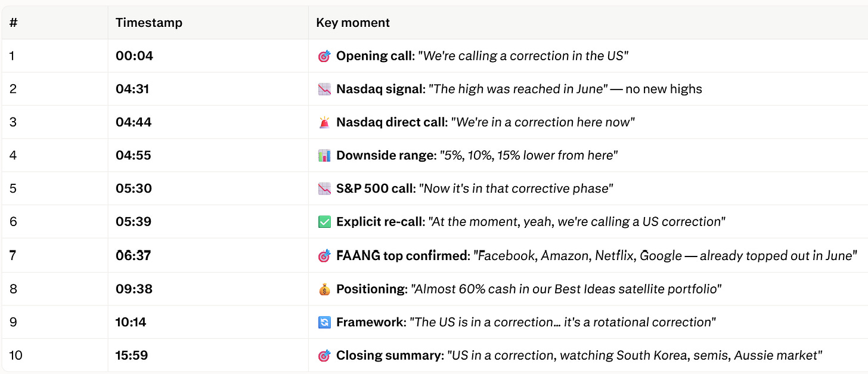Click the green checkmark icon beside Explicit re-call

click(x=324, y=222)
